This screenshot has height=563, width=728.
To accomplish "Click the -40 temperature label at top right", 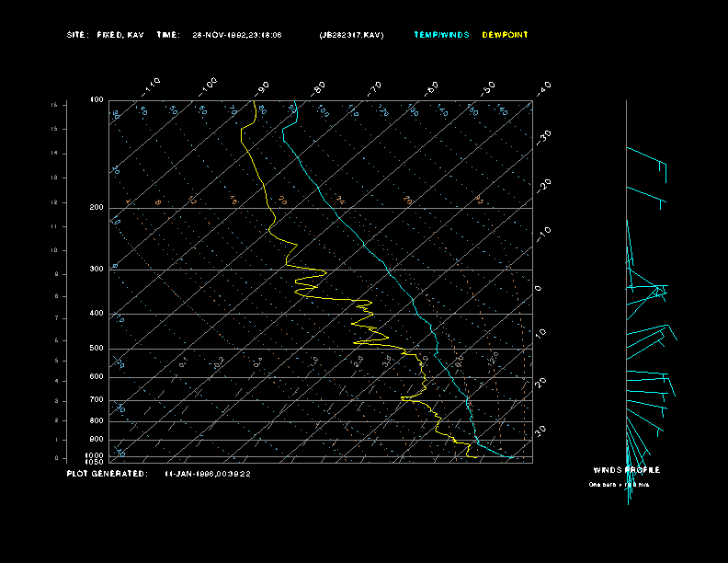I will (x=542, y=87).
